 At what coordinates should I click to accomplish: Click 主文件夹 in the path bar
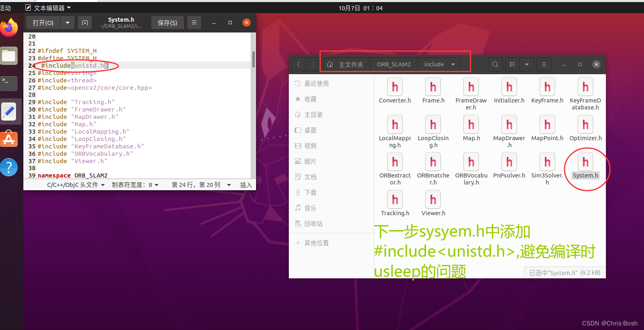coord(346,64)
